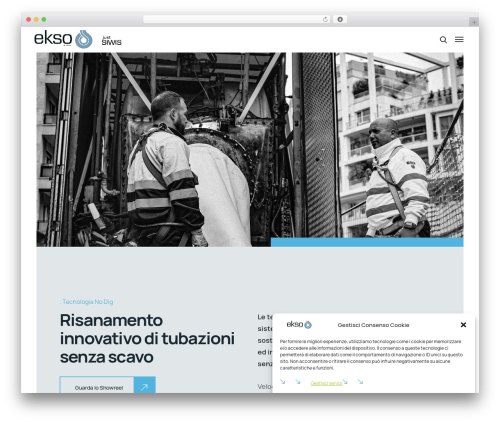Open a new tab with the plus button
Screen dimensions: 500x423
tap(474, 22)
